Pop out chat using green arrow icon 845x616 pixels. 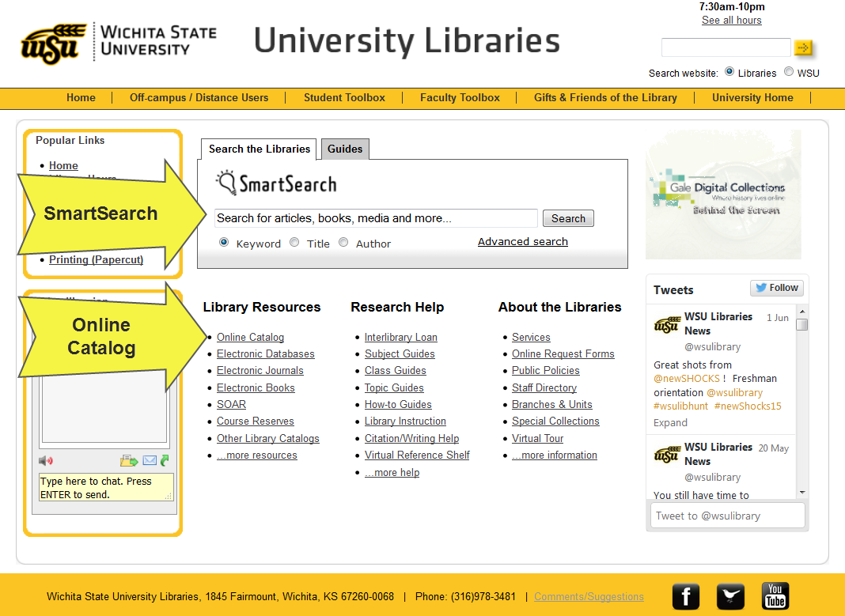click(x=165, y=459)
